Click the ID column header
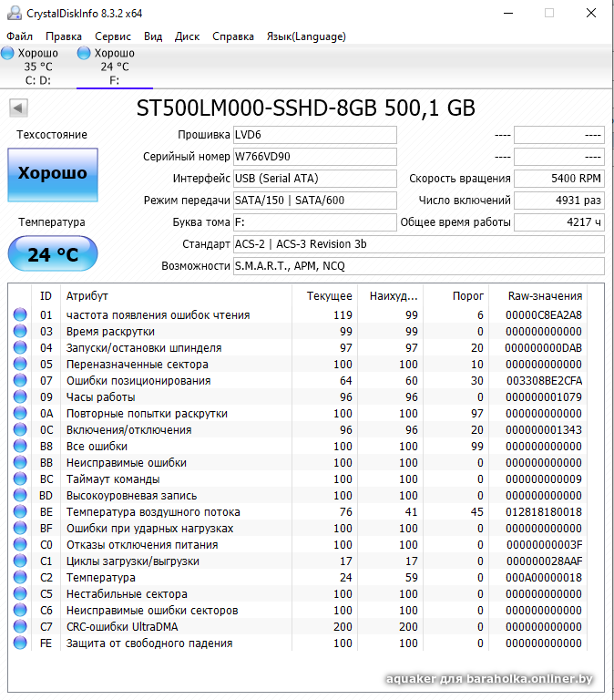This screenshot has width=614, height=700. click(x=46, y=296)
